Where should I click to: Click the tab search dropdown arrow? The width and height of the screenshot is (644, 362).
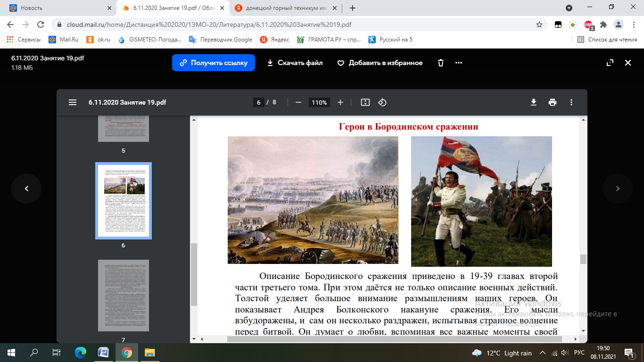coord(569,8)
